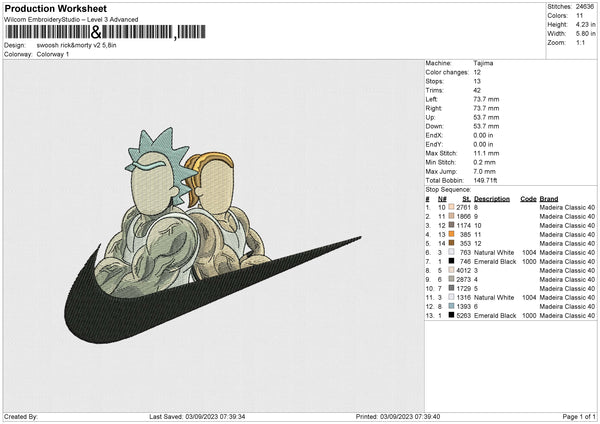Select stitch count "2873" in row 9
Viewport: 600px width, 424px height.
(463, 279)
